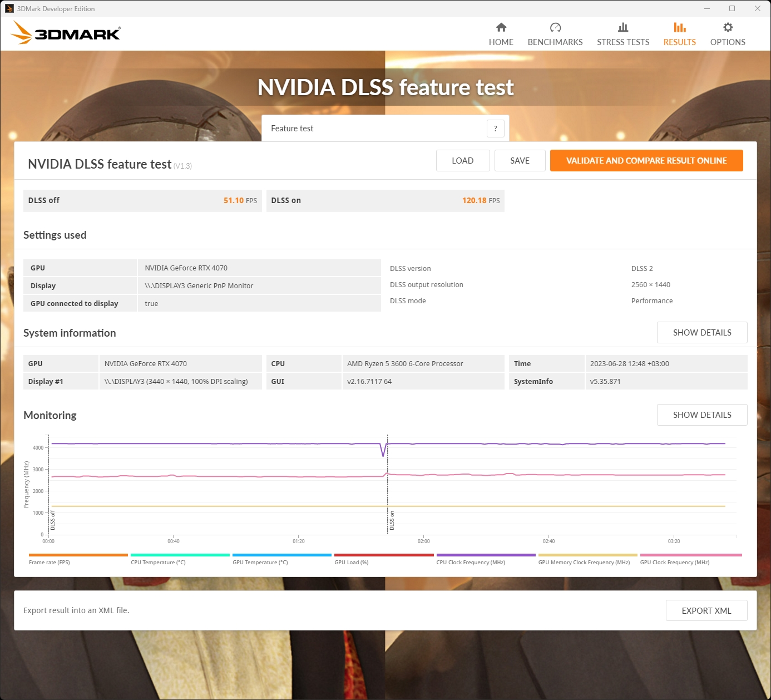
Task: Click the GUI version v2.16.7117 64
Action: (369, 382)
